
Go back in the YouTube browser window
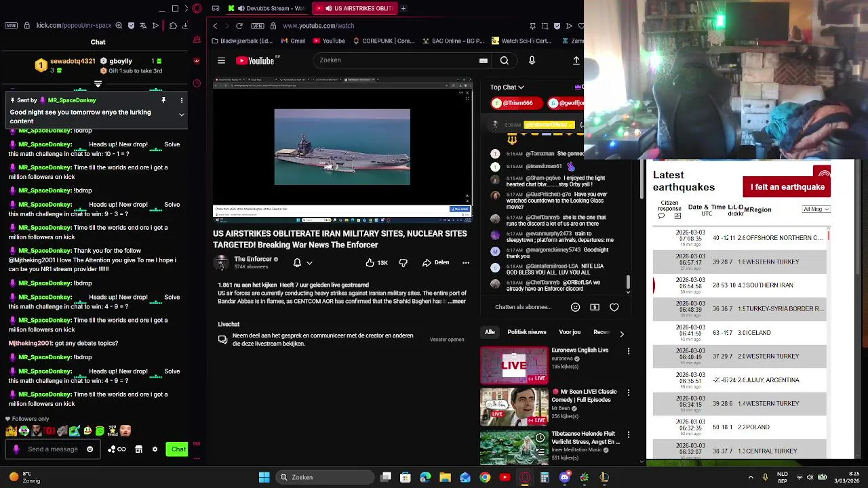(215, 26)
